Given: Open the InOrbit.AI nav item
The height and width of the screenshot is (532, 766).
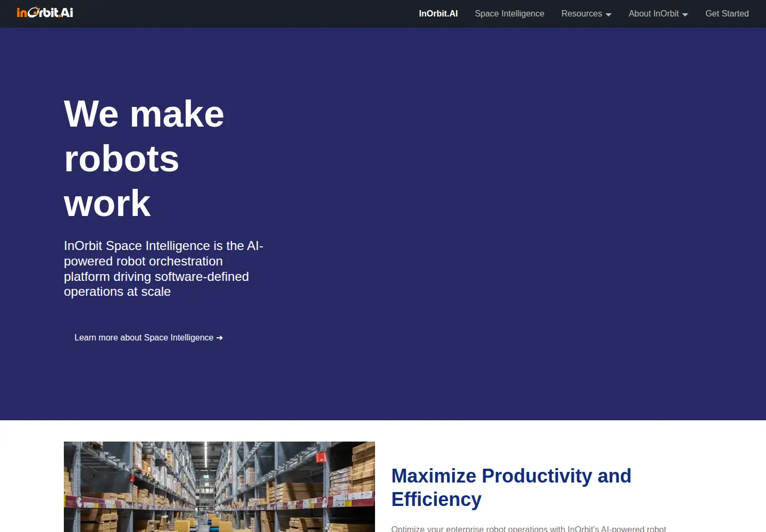Looking at the screenshot, I should [438, 14].
